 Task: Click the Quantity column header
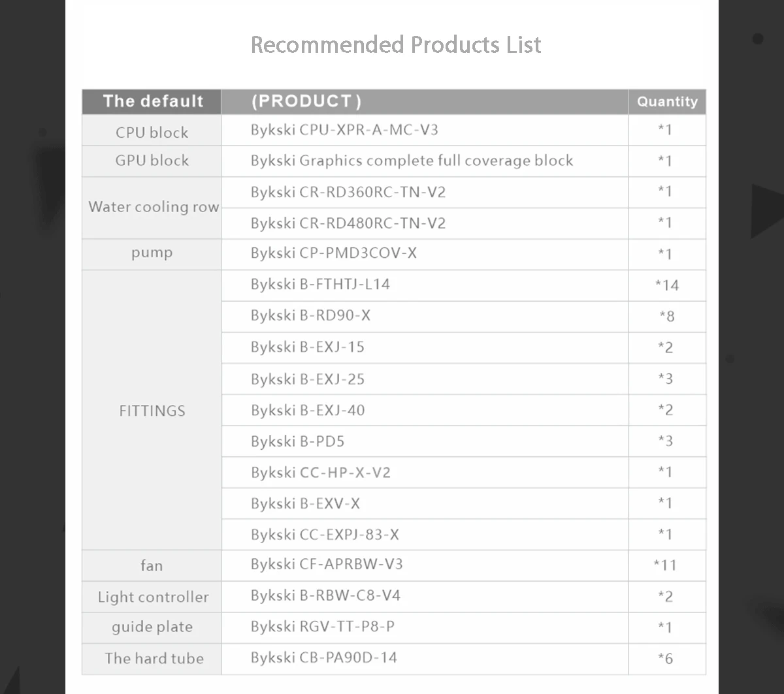(667, 102)
